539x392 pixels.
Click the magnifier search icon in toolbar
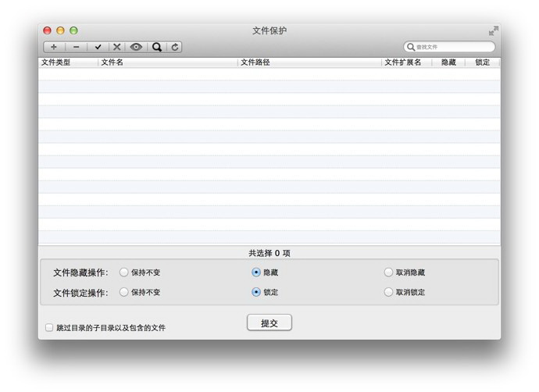point(157,47)
